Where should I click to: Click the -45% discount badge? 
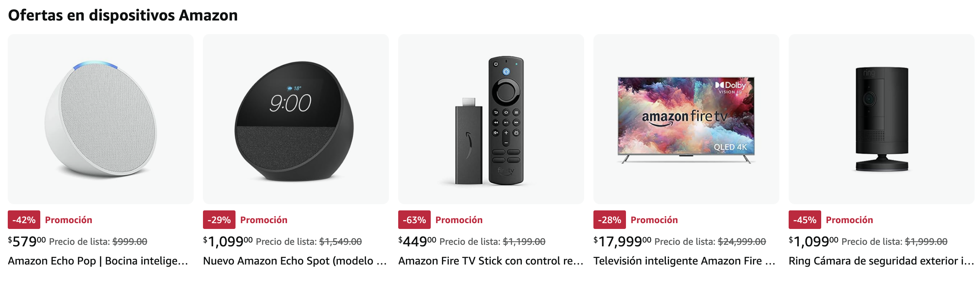pos(805,220)
